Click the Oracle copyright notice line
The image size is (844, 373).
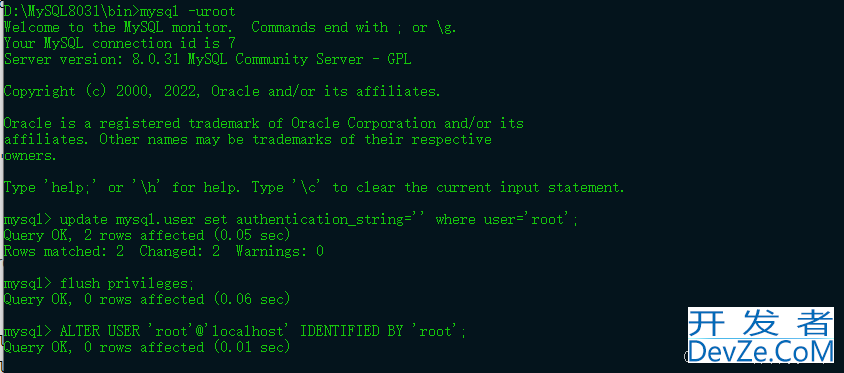tap(222, 92)
